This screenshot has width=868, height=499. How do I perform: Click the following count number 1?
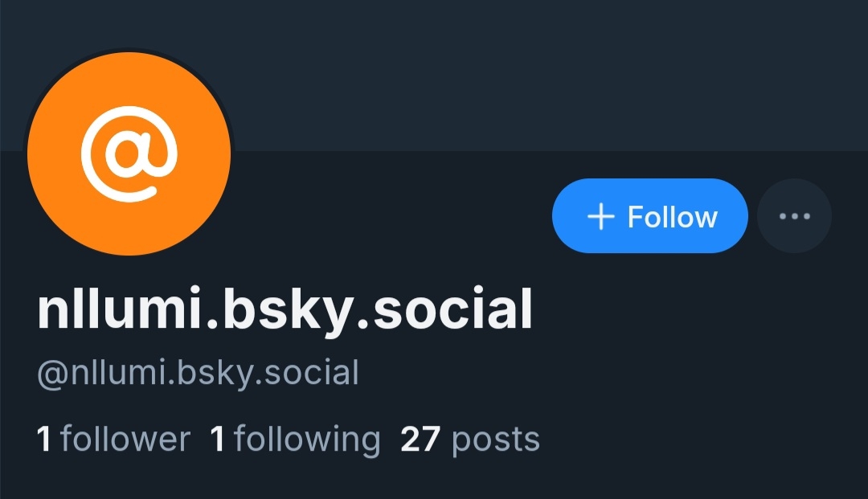click(x=217, y=440)
